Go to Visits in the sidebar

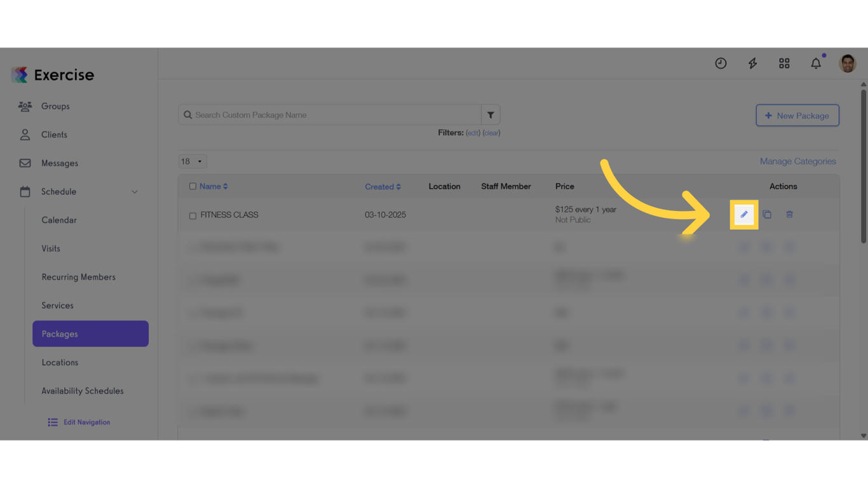point(51,249)
